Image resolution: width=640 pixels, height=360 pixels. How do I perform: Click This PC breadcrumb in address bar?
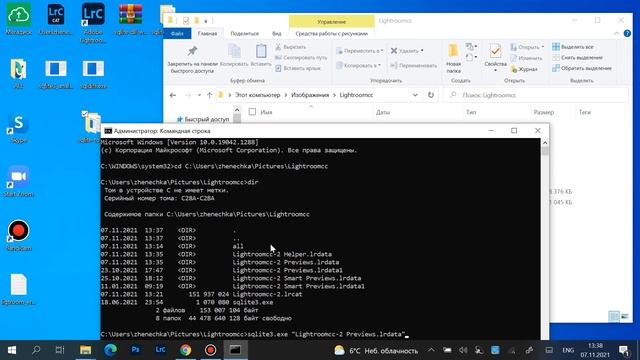pos(257,95)
